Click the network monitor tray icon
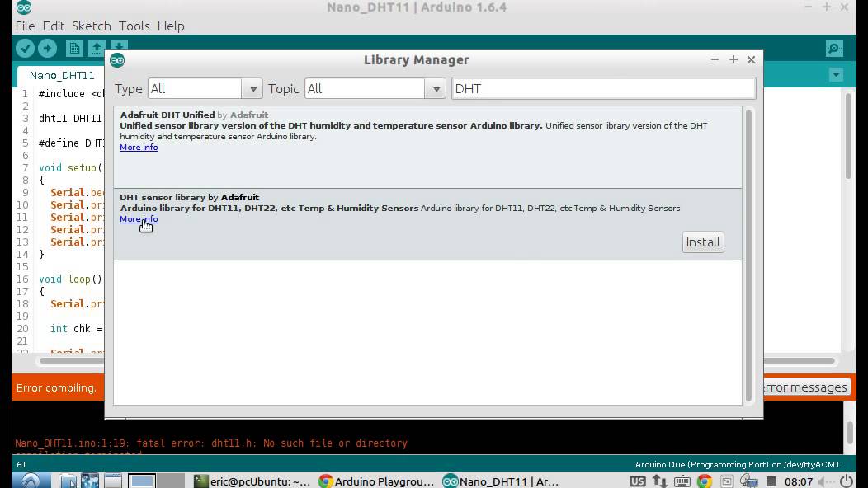Image resolution: width=868 pixels, height=488 pixels. (x=749, y=481)
